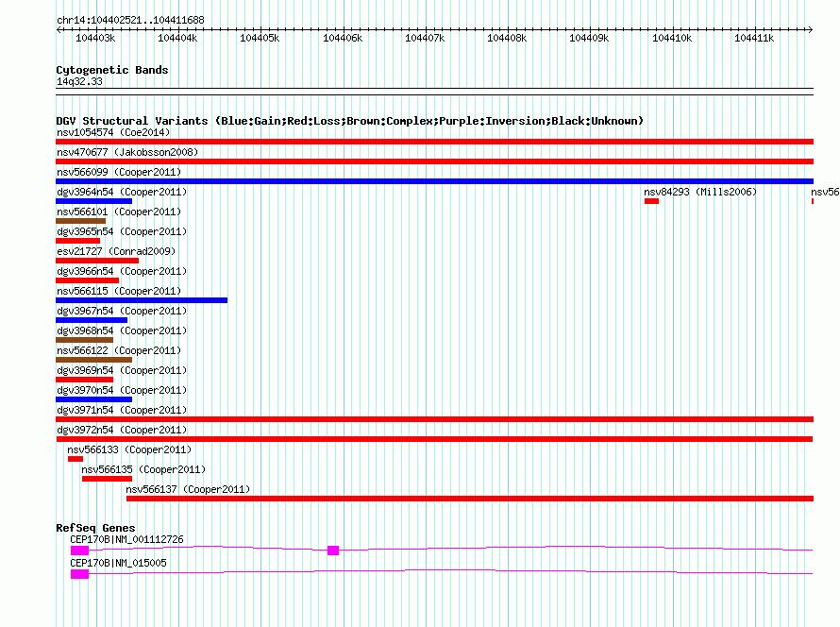Click the dgv3972n54 (Cooper2011) label
This screenshot has width=840, height=627.
point(122,430)
